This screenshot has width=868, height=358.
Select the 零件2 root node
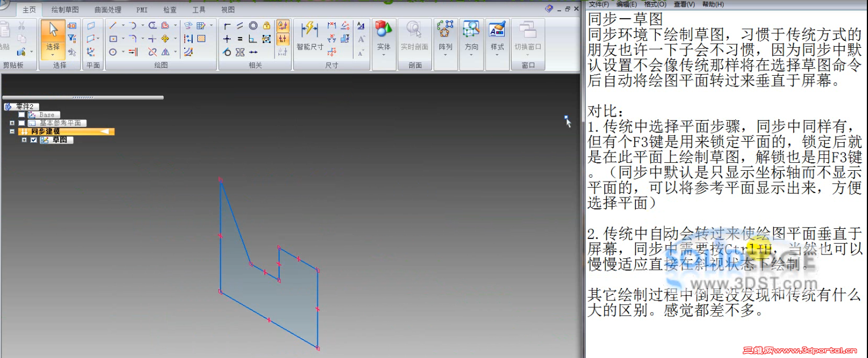(22, 106)
